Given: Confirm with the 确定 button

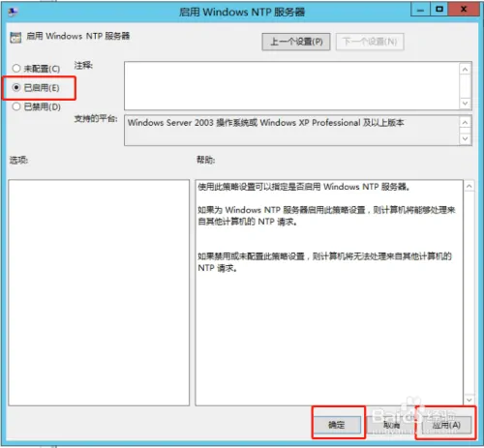Looking at the screenshot, I should click(x=337, y=425).
